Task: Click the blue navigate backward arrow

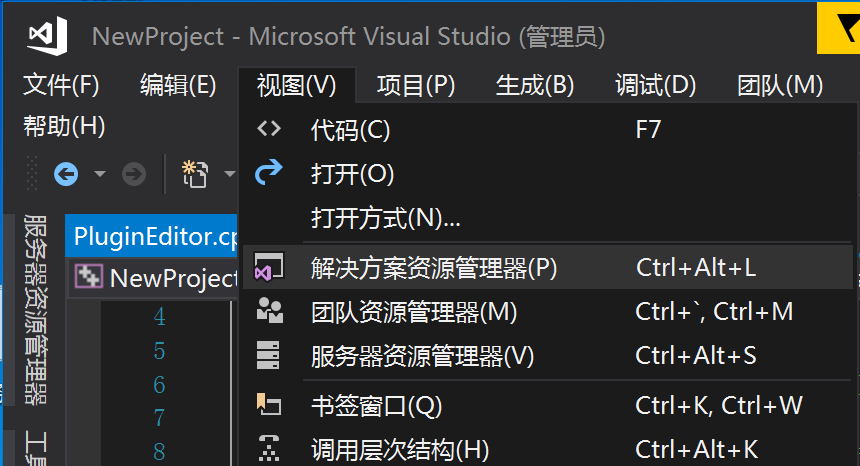Action: (67, 174)
